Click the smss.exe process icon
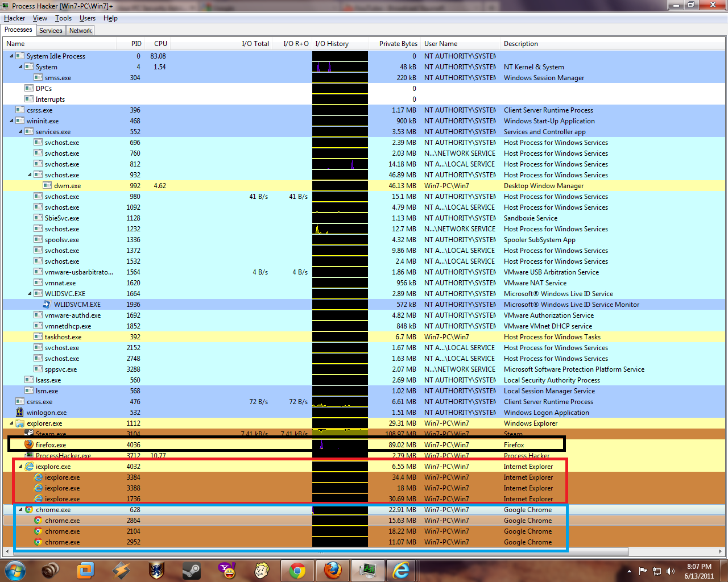 tap(38, 78)
